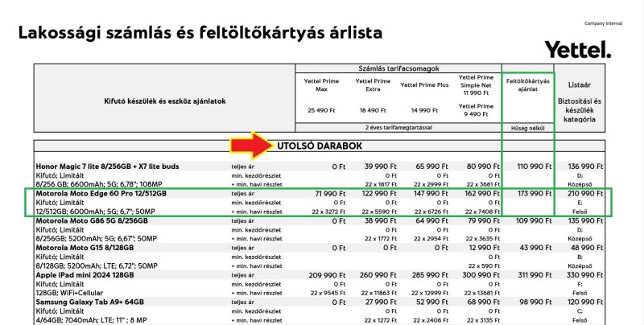Click the '311 990 Ft' prepaid price
Viewport: 644px width, 325px height.
(x=535, y=275)
